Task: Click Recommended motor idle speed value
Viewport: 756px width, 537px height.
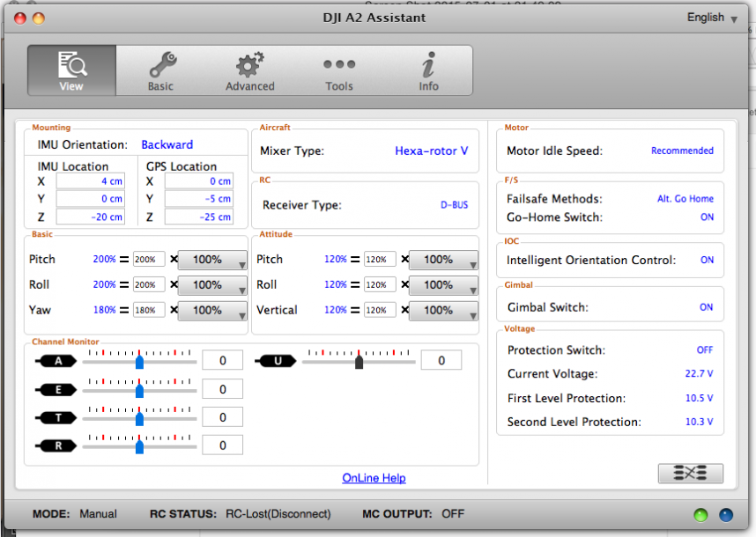Action: [x=682, y=151]
